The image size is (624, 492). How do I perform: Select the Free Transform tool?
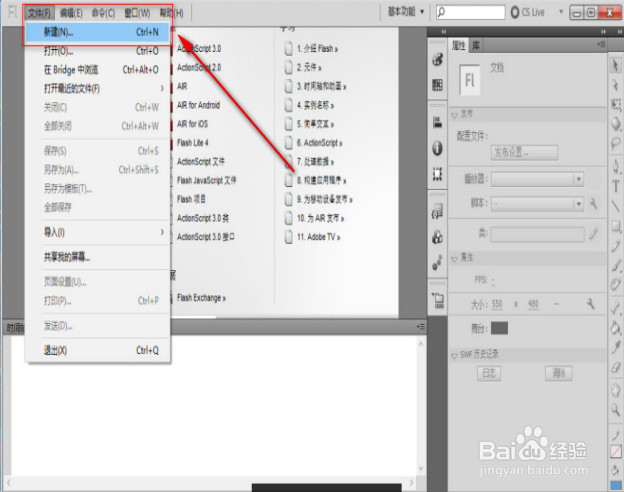[x=616, y=104]
